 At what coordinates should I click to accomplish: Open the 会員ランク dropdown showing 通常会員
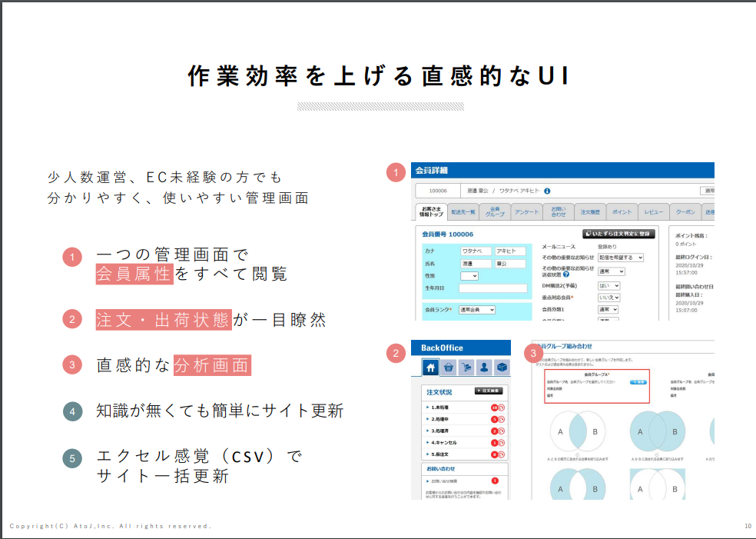pyautogui.click(x=477, y=310)
